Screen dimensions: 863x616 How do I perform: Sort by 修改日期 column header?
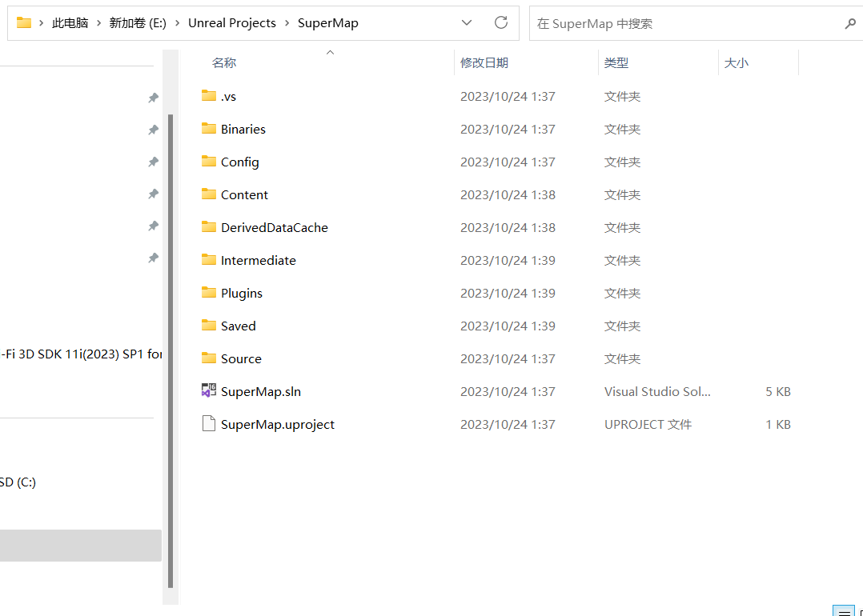[x=484, y=62]
